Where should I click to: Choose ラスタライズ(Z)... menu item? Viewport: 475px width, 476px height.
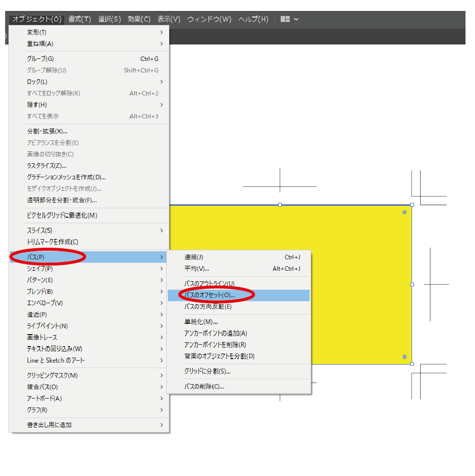tap(89, 166)
